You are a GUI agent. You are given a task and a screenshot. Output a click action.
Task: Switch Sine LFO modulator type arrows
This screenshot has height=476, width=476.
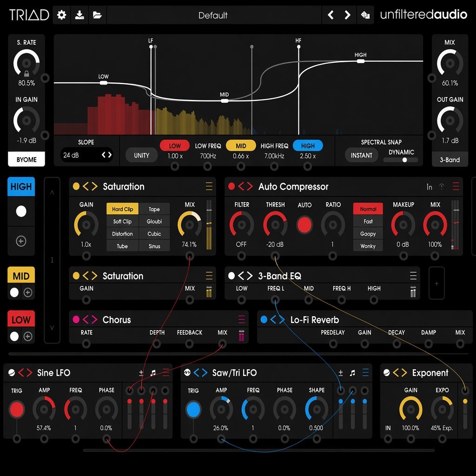(25, 372)
